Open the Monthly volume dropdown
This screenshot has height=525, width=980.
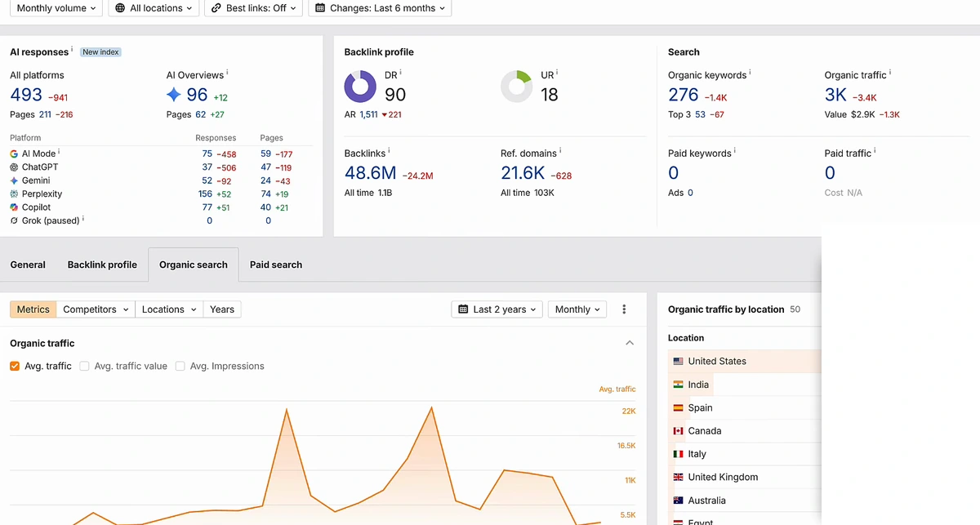pos(55,8)
